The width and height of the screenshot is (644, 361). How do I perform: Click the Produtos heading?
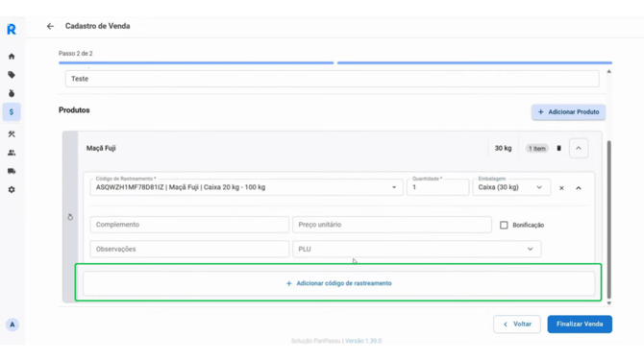click(x=74, y=110)
